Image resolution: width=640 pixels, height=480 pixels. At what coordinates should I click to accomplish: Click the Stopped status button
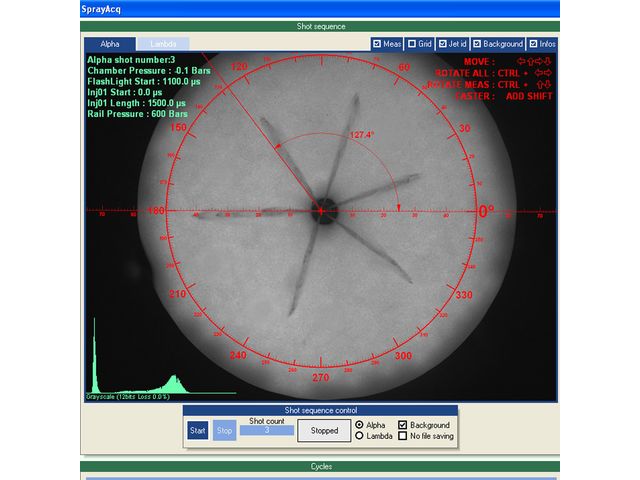[324, 431]
